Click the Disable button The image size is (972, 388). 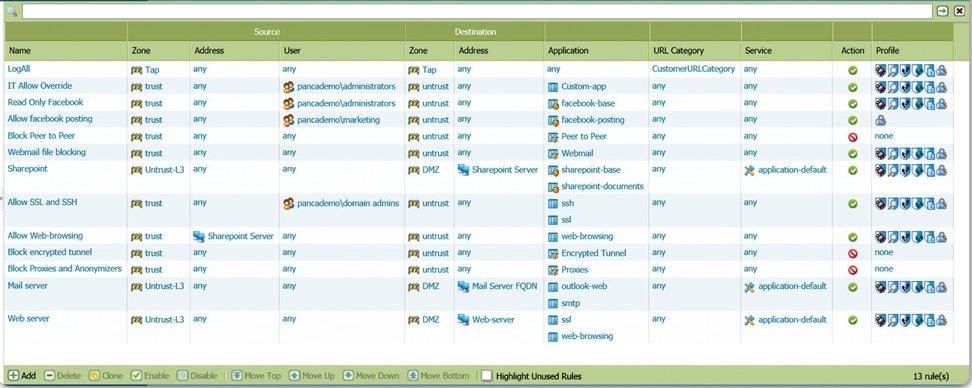(197, 376)
